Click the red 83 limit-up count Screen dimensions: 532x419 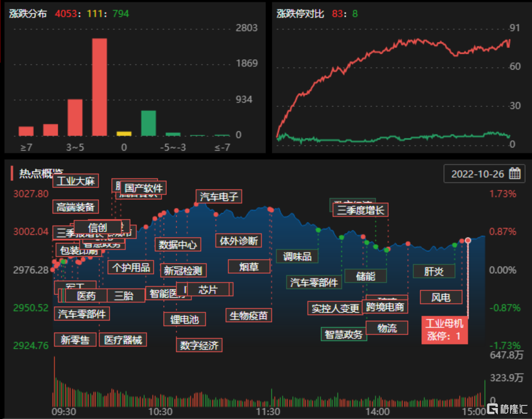[337, 14]
